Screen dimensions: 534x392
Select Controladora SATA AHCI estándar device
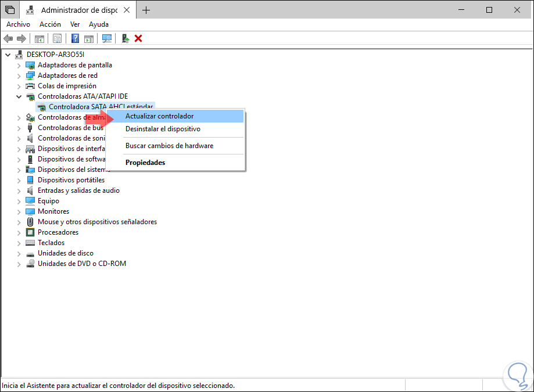pyautogui.click(x=96, y=107)
